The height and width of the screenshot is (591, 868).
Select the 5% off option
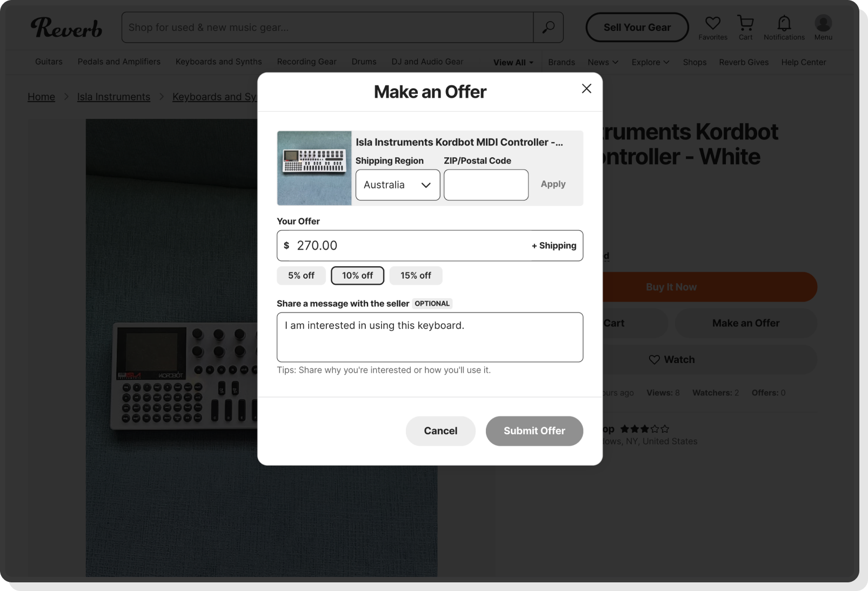(301, 276)
